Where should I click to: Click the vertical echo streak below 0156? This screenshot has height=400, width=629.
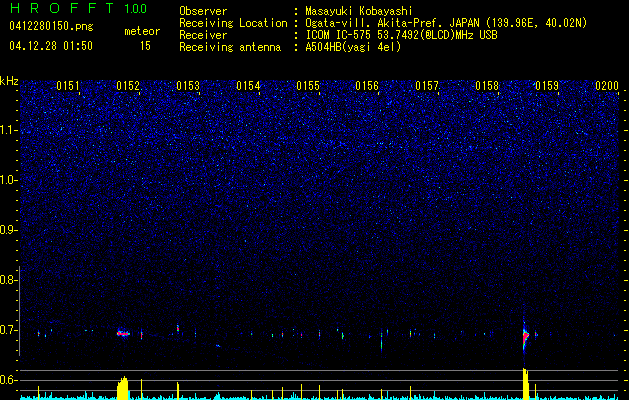pos(381,343)
